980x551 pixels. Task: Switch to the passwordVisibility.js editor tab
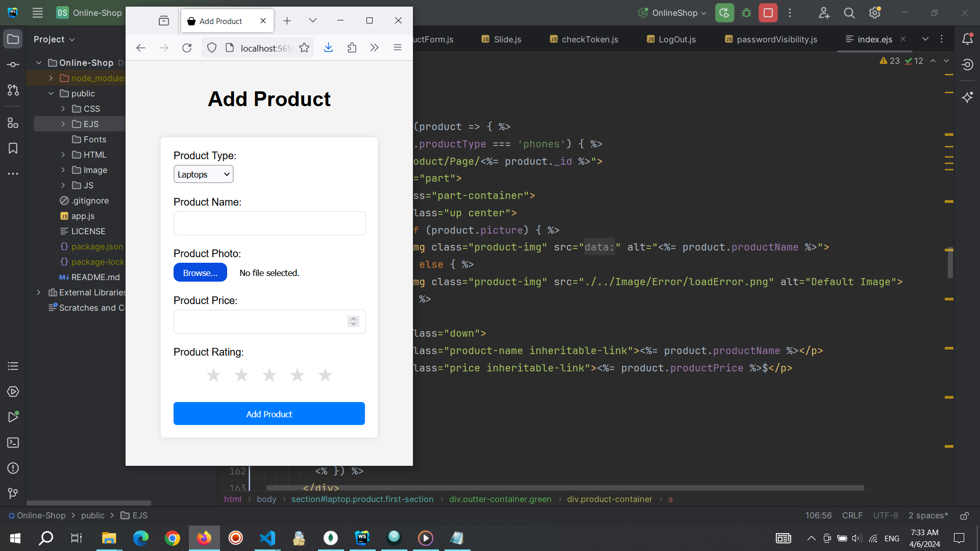click(x=771, y=39)
